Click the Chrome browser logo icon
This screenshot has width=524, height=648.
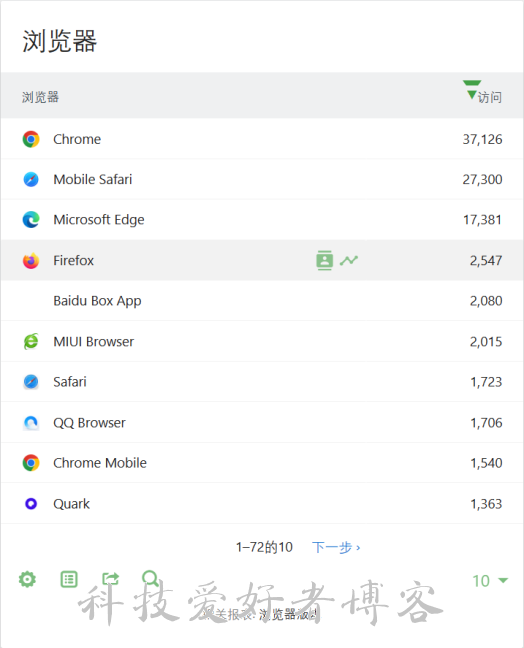[x=31, y=139]
